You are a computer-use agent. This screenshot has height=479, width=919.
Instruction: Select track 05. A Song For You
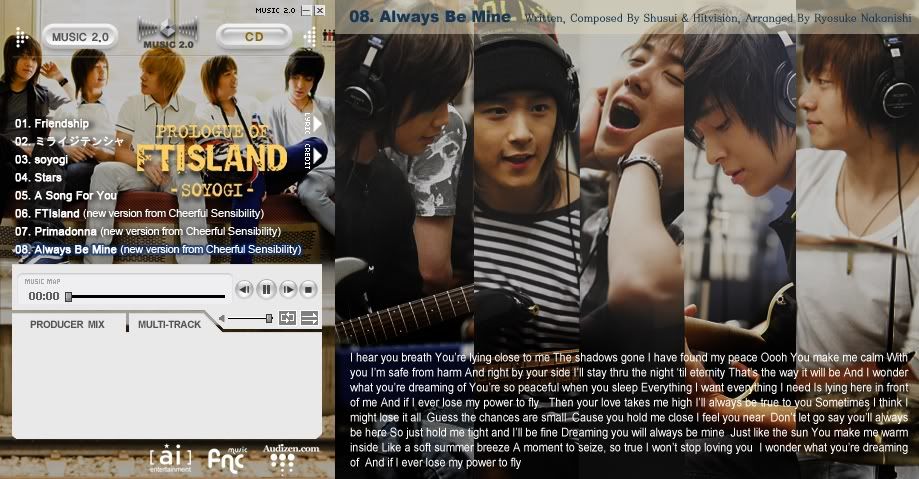(x=66, y=195)
